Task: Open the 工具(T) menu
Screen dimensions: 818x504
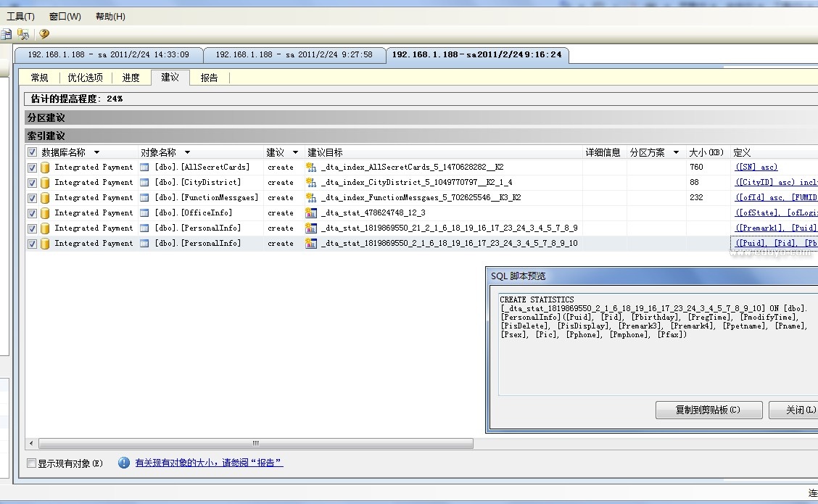Action: tap(20, 17)
